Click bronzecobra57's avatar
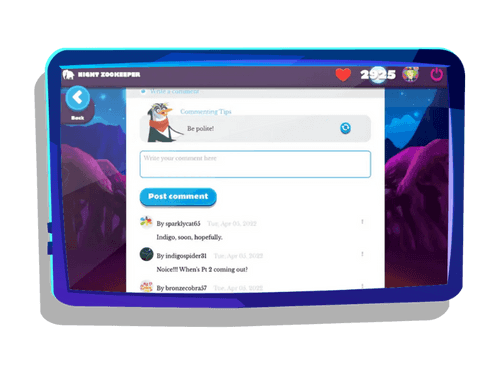The height and width of the screenshot is (375, 500). coord(146,286)
